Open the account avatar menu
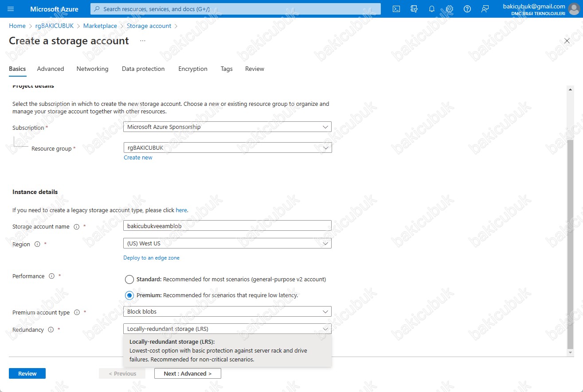This screenshot has height=392, width=583. click(x=575, y=9)
